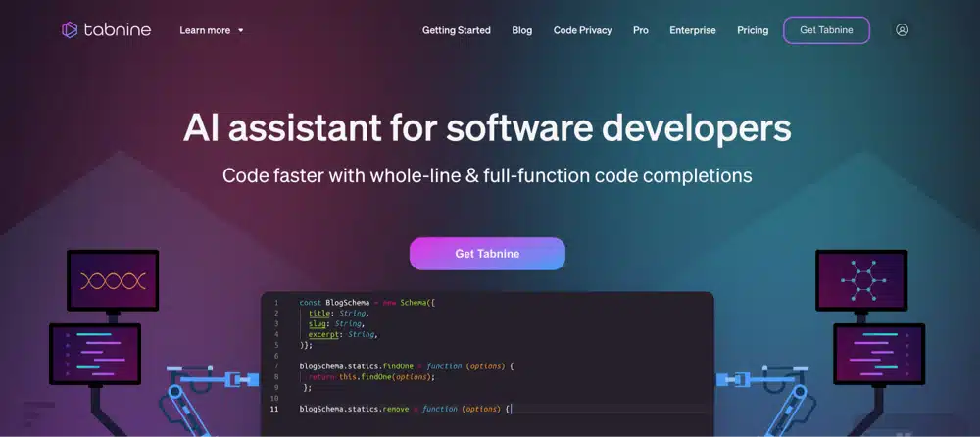The width and height of the screenshot is (980, 437).
Task: Click the 'return this.findOne(options);' line
Action: tap(371, 377)
